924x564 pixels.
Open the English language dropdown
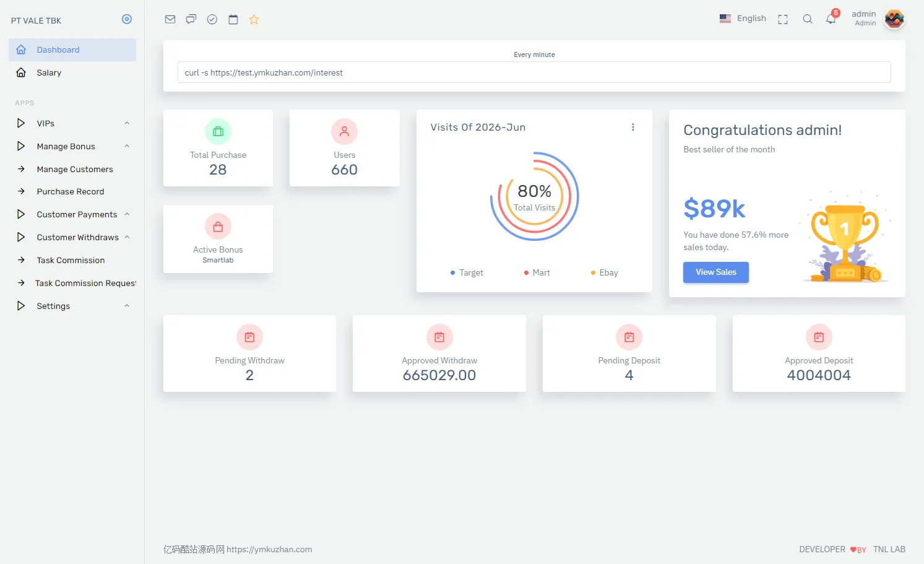(743, 19)
